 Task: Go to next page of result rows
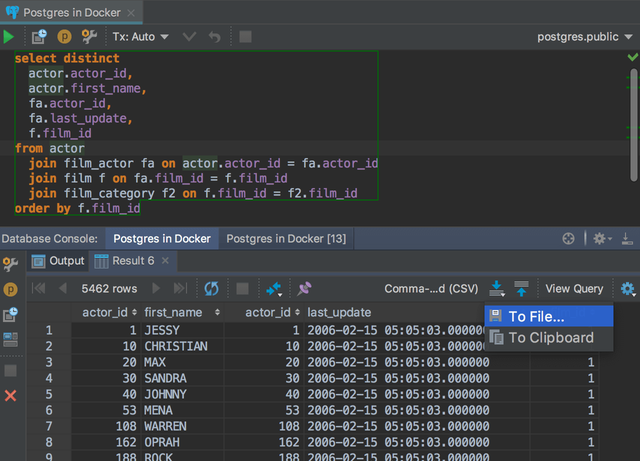[x=156, y=289]
